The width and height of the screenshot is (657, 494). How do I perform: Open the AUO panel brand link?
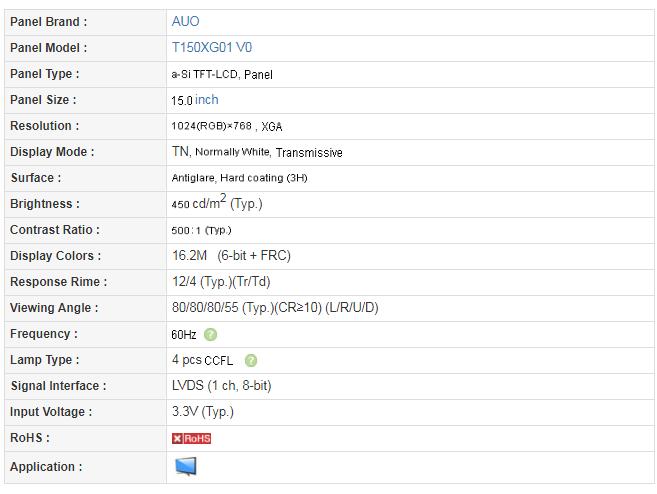[186, 21]
